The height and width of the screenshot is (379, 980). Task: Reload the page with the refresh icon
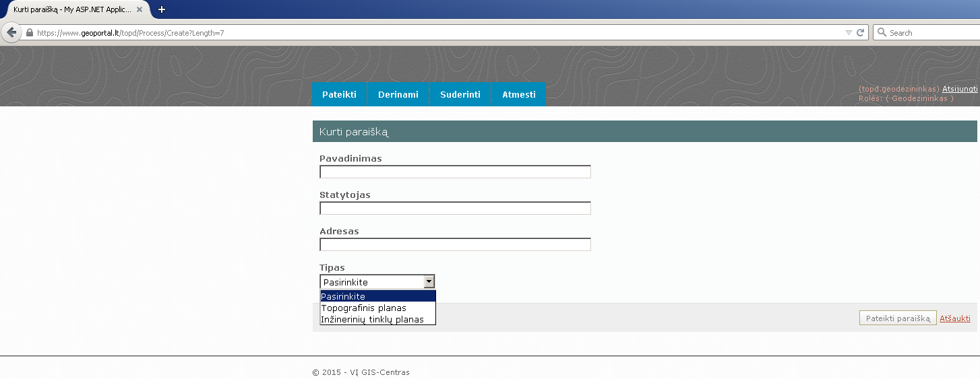point(860,32)
